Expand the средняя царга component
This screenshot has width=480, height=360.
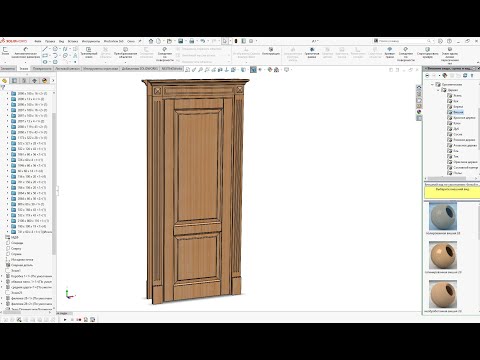(2, 287)
